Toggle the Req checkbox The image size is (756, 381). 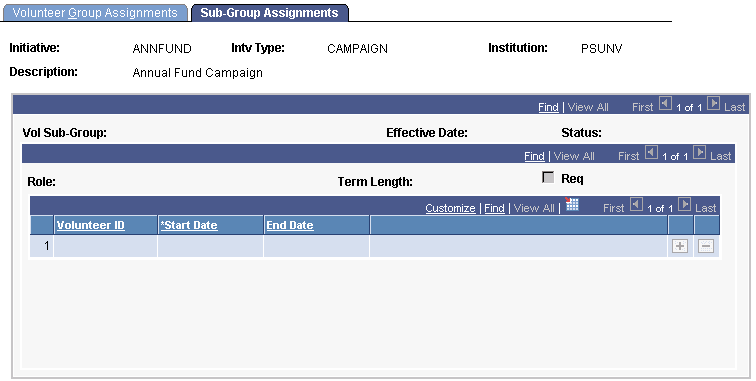point(548,177)
